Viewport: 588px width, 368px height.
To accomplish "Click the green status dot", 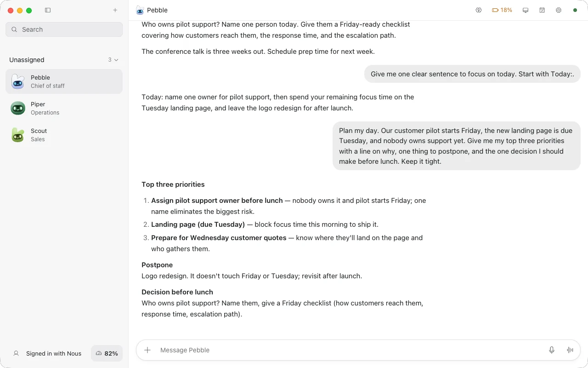I will (x=575, y=10).
